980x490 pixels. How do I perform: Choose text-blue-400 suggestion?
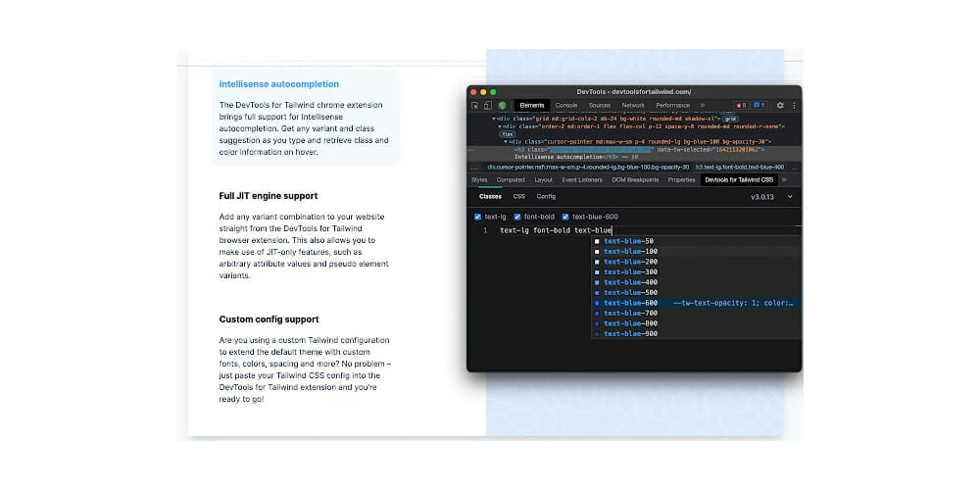[x=696, y=282]
